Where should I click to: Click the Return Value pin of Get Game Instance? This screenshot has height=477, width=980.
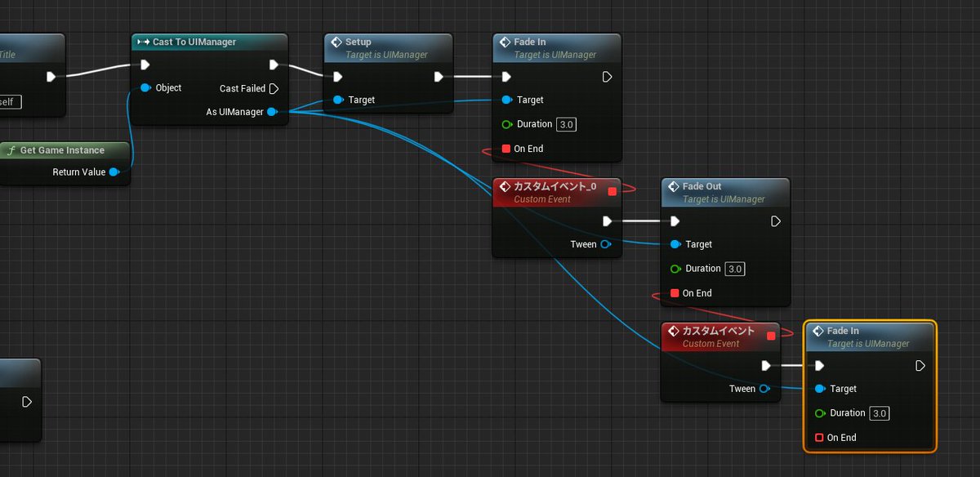point(114,172)
